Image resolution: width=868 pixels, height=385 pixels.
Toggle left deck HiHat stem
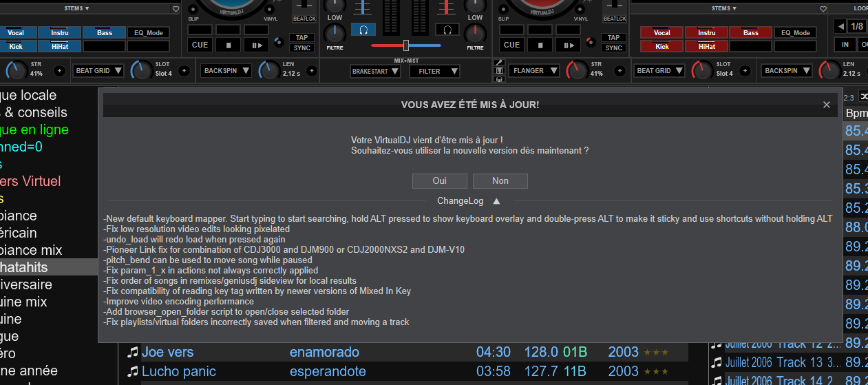(60, 46)
